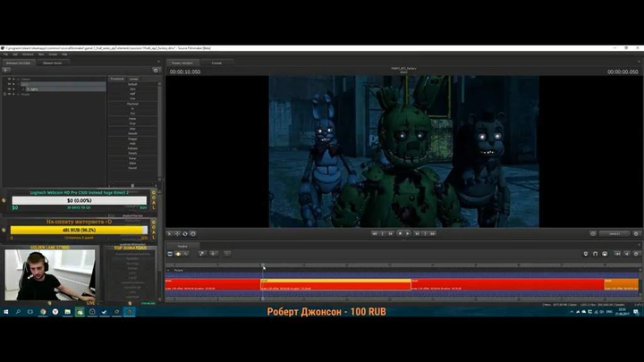Collapse the Picture track in the timeline

(168, 271)
